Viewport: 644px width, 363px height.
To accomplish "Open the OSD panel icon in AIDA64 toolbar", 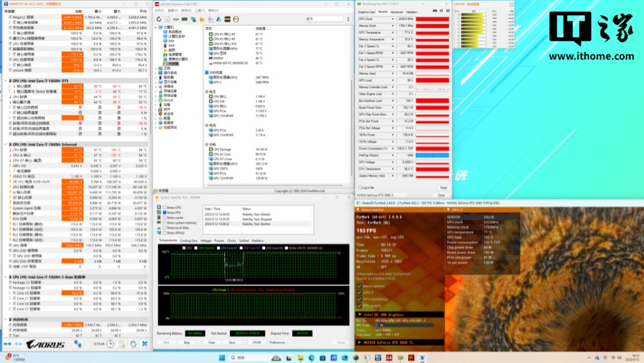I will (228, 19).
